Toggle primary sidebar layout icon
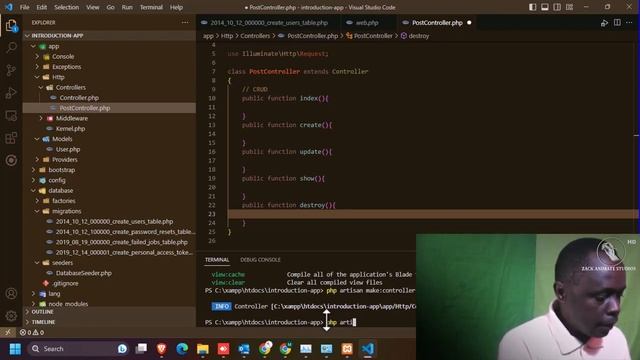Image resolution: width=640 pixels, height=360 pixels. (x=533, y=7)
